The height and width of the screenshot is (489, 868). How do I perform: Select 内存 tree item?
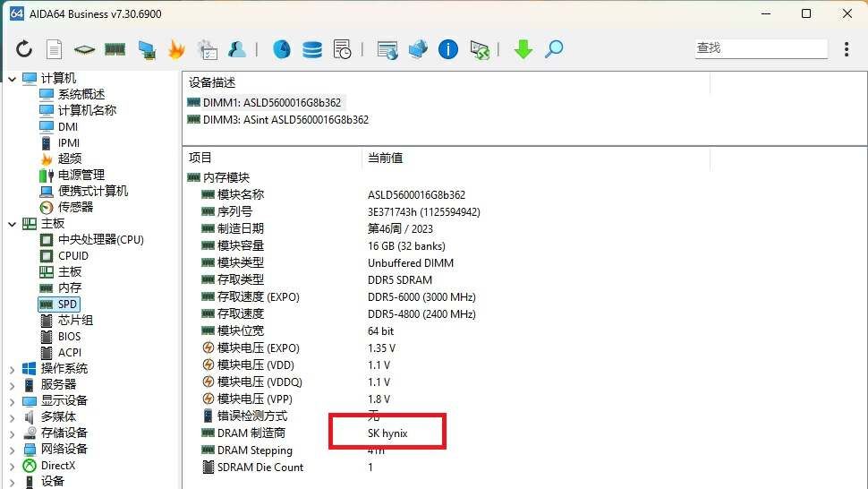pos(69,288)
